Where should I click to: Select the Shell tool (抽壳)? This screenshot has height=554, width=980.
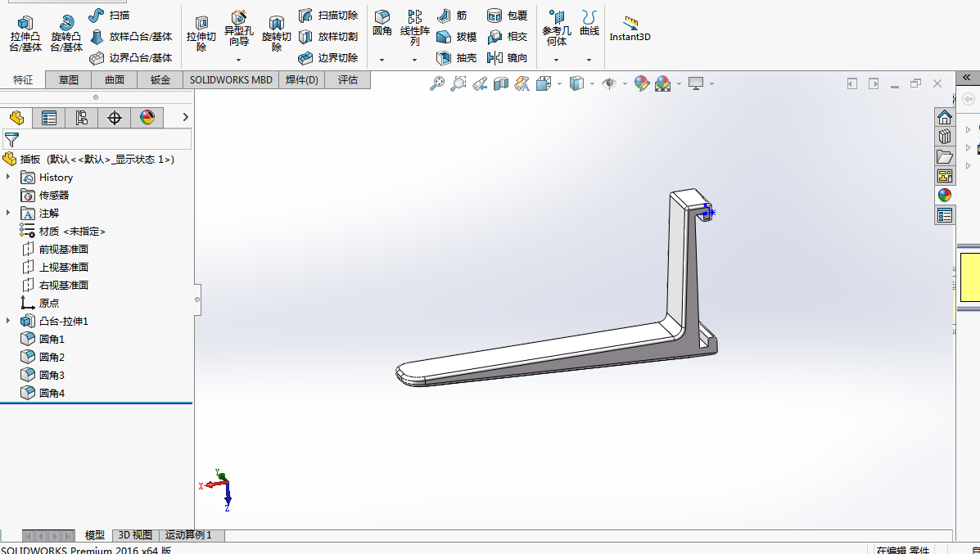coord(457,58)
